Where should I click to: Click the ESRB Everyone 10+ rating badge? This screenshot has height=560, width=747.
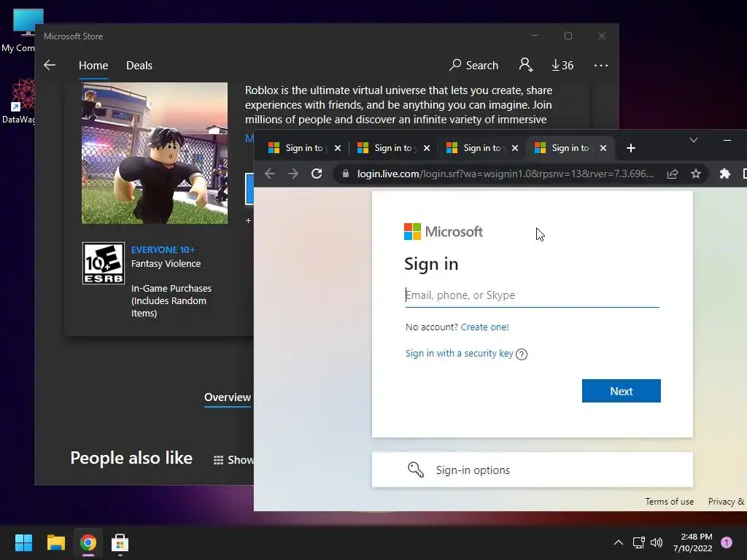pos(104,263)
